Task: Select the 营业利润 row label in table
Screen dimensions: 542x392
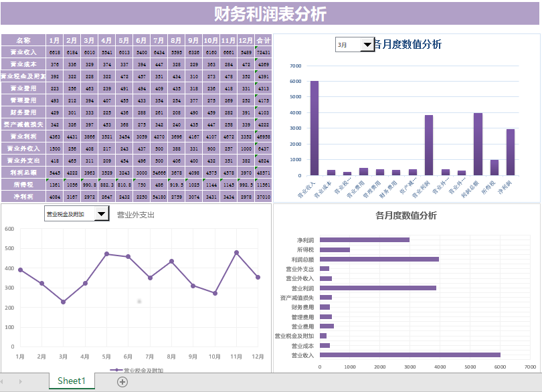Action: 23,136
